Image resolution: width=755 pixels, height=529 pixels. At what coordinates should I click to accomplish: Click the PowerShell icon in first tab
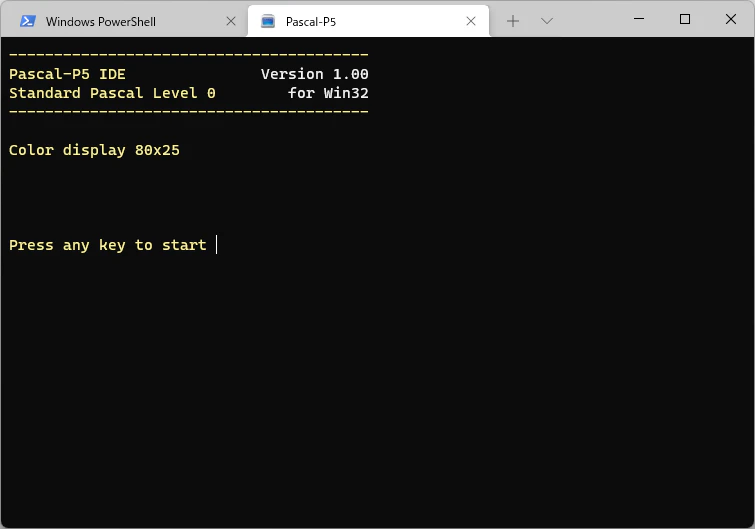tap(28, 21)
